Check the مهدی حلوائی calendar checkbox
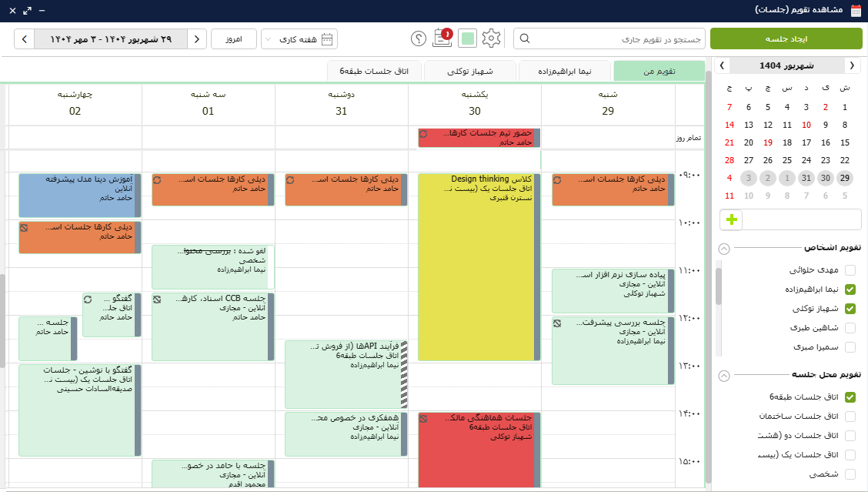Screen dimensions: 868x492 [x=850, y=270]
